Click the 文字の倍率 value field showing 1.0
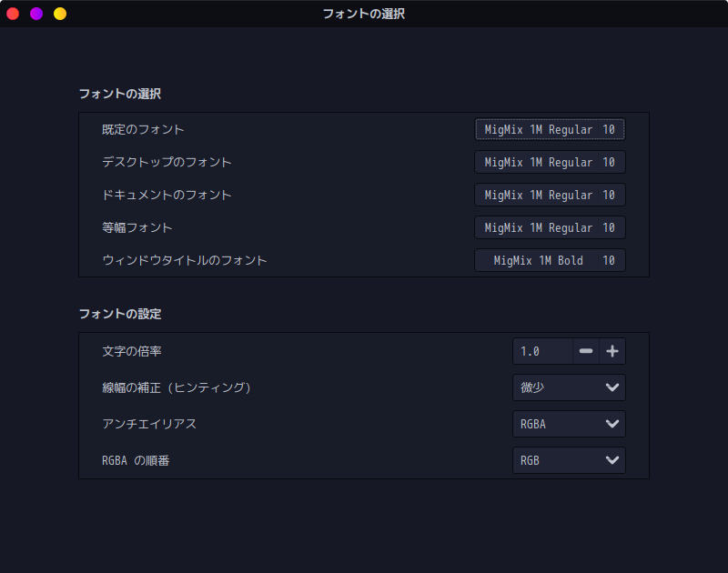Screen dimensions: 728x573 coord(542,351)
